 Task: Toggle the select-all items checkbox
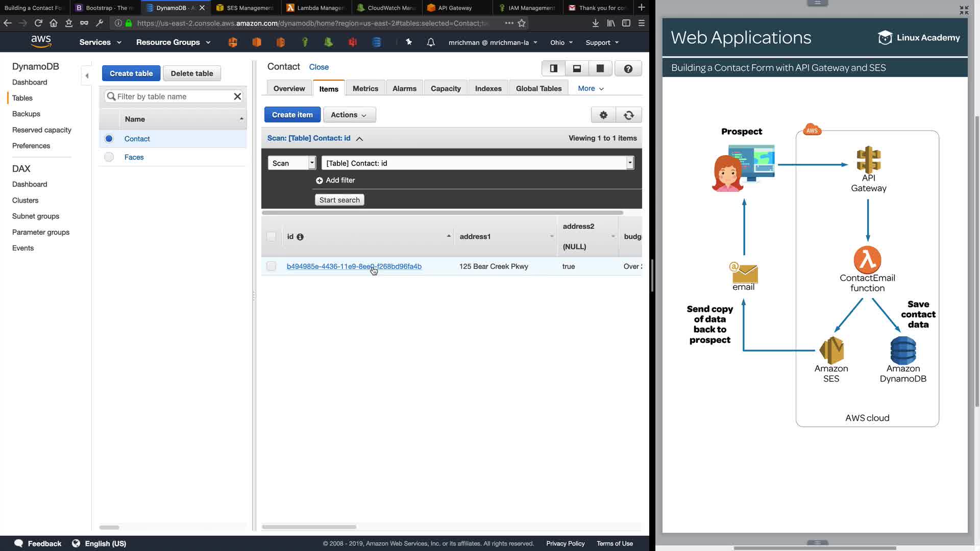[271, 237]
